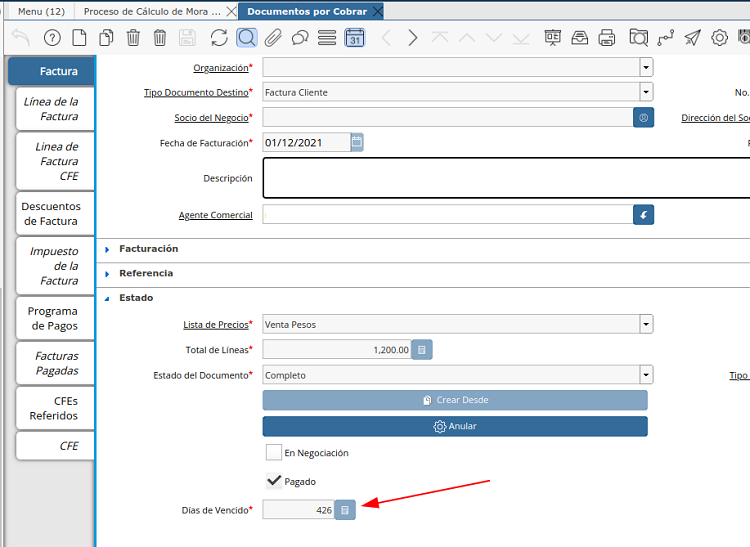Click the calculator icon beside Días de Vencido
The height and width of the screenshot is (547, 750).
click(344, 510)
